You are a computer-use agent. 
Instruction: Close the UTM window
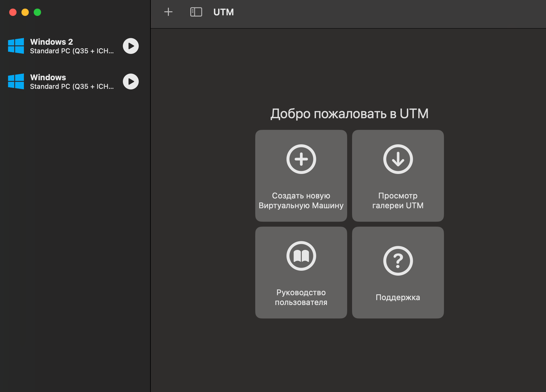[13, 12]
